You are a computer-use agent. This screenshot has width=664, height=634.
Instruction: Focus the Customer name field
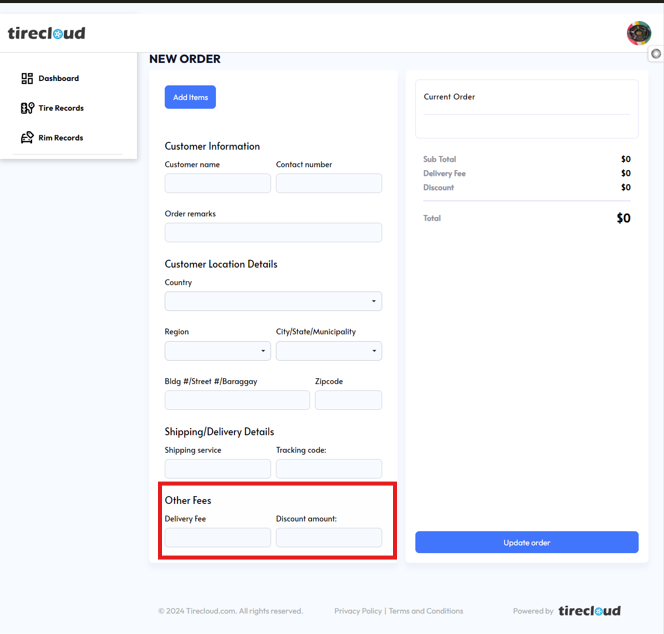pyautogui.click(x=217, y=183)
